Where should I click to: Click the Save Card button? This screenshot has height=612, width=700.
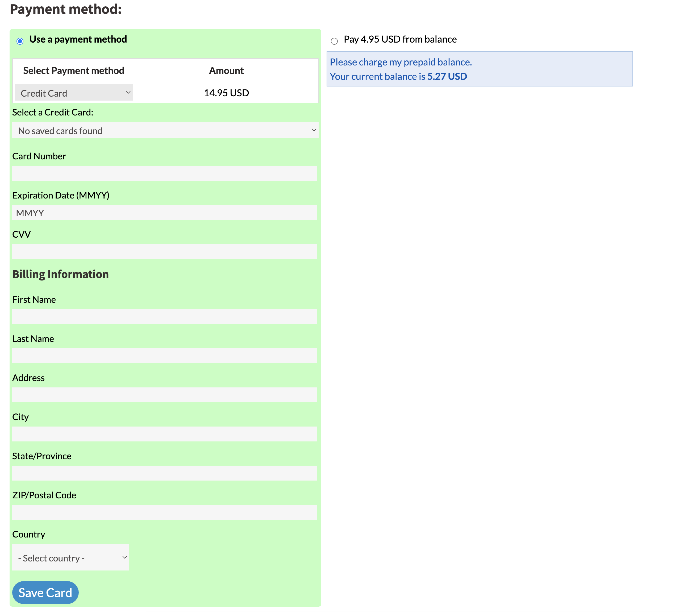tap(45, 592)
